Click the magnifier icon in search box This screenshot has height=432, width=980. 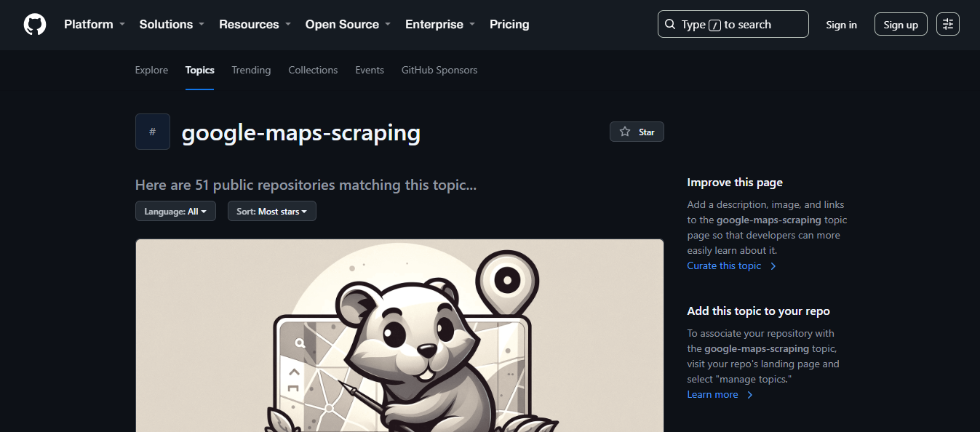tap(670, 24)
